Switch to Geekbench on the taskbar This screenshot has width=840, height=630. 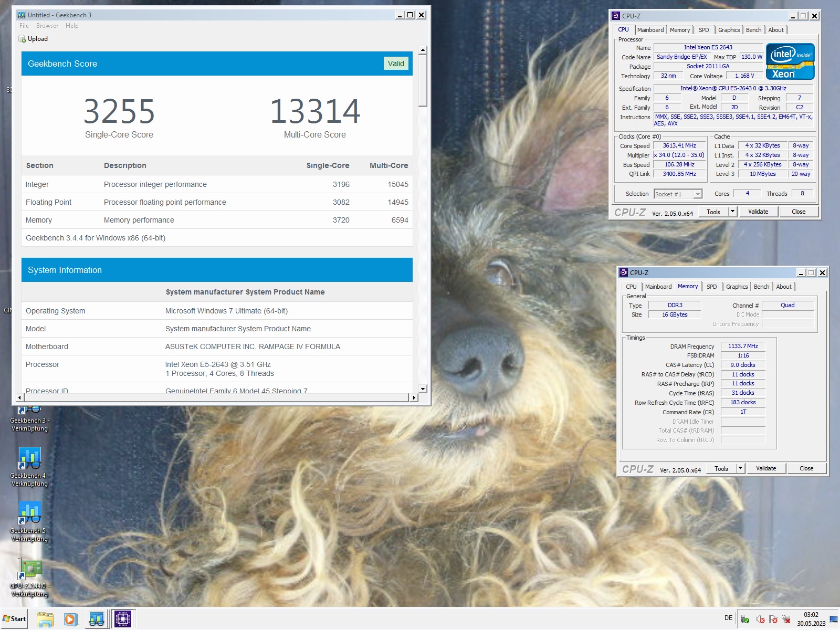(96, 619)
